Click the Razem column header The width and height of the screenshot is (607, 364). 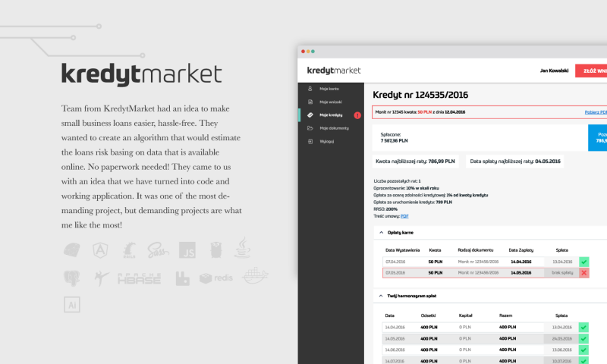(505, 315)
